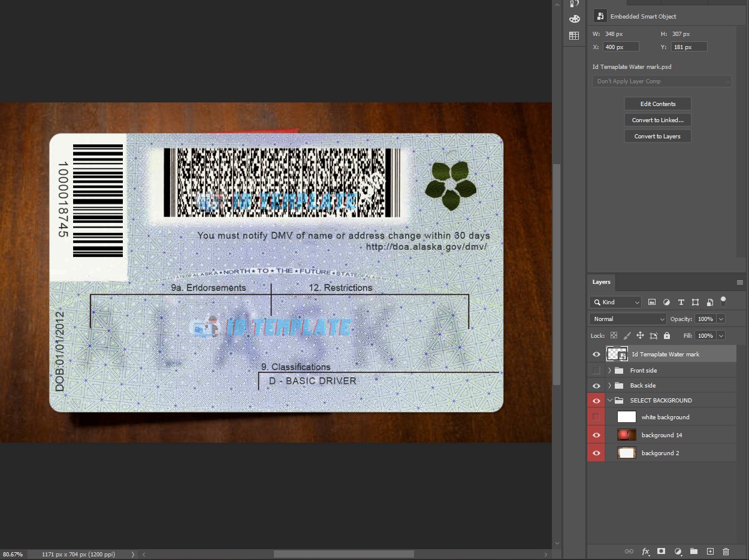This screenshot has width=749, height=560.
Task: Click the Back side folder icon
Action: pos(619,386)
